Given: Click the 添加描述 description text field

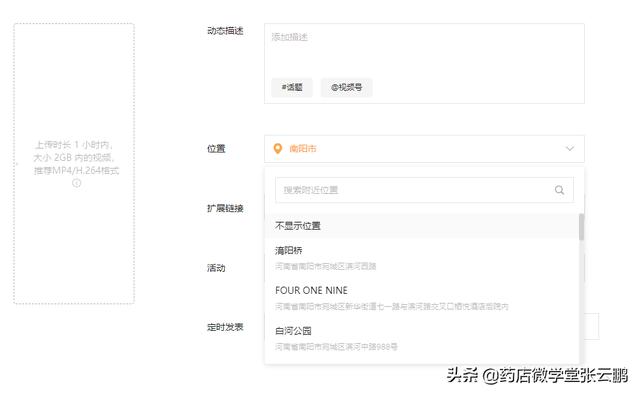Looking at the screenshot, I should (x=424, y=63).
